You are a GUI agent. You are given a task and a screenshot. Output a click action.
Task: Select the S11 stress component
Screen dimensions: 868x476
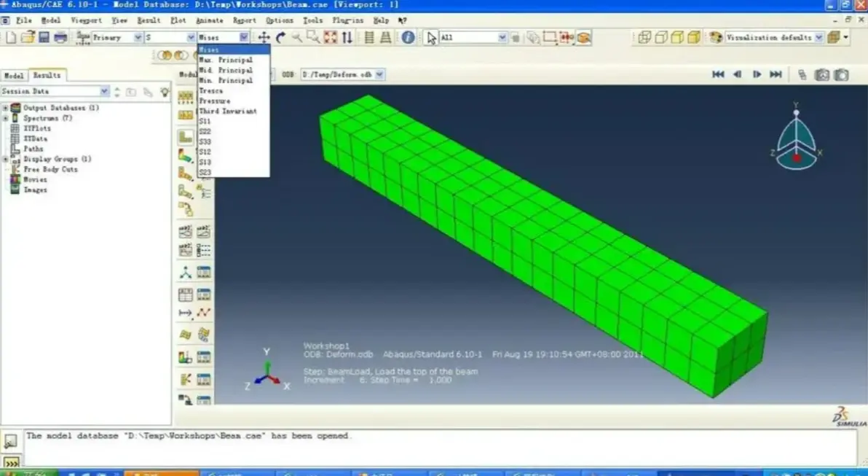tap(234, 121)
